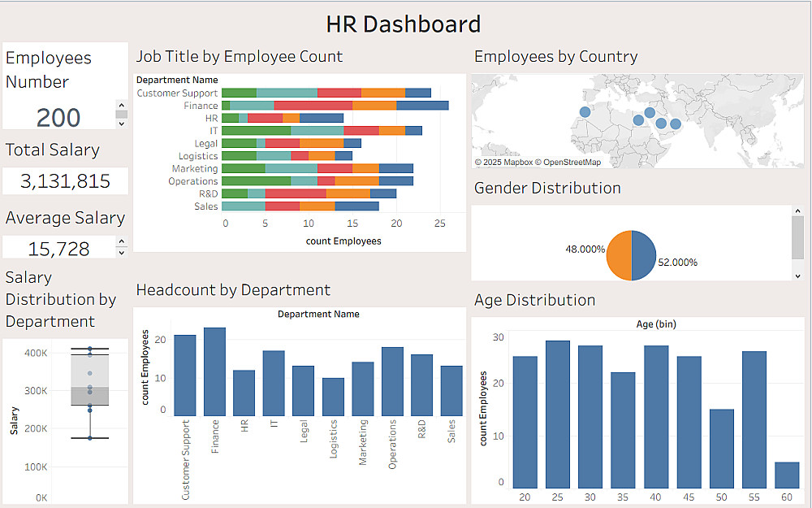Select the age 55 bin bar

[x=754, y=419]
